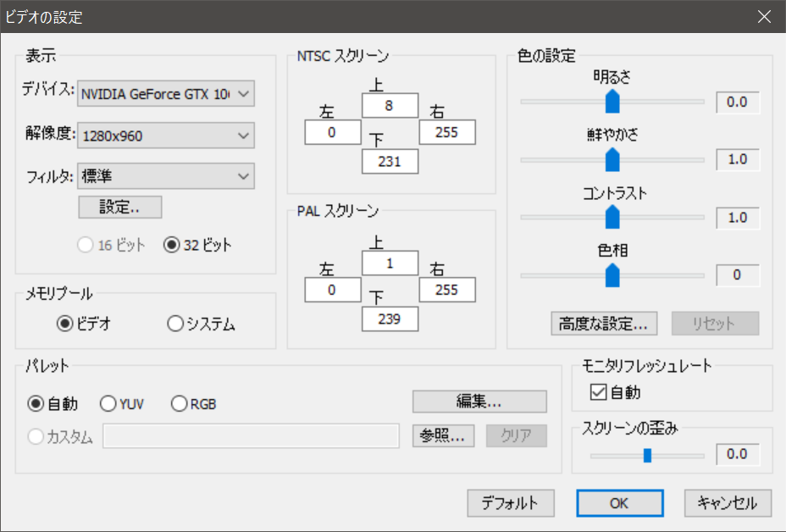Close the ビデオの設定 dialog with X
This screenshot has height=532, width=786.
763,16
